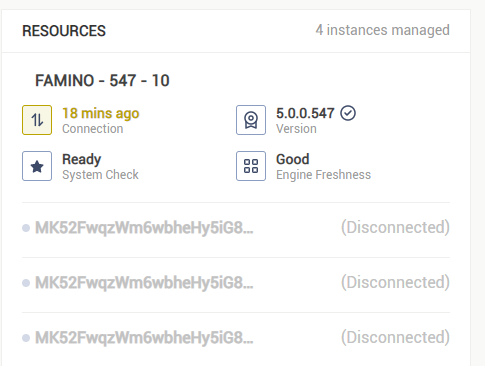485x366 pixels.
Task: Click the 'Version' label
Action: 296,129
